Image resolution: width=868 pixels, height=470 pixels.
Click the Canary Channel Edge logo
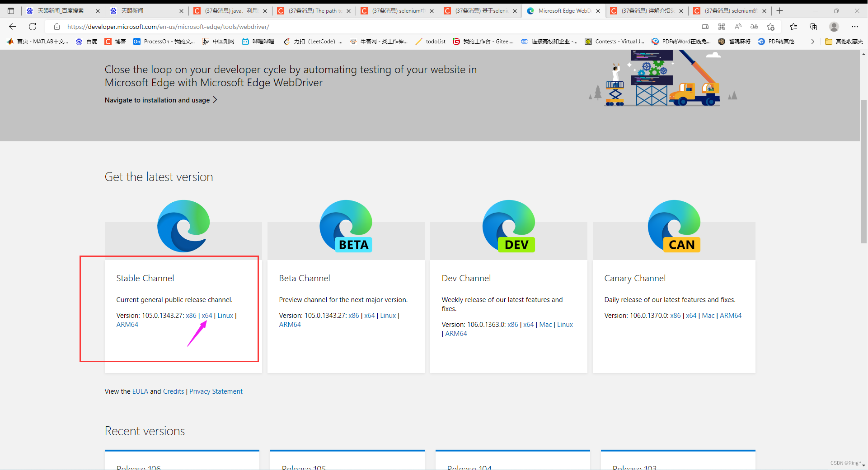[x=674, y=226]
